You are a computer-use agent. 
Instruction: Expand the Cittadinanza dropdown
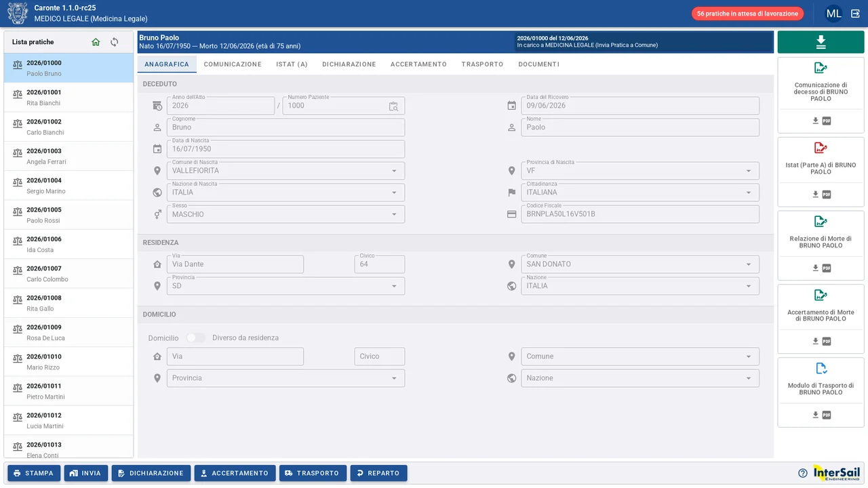(749, 192)
